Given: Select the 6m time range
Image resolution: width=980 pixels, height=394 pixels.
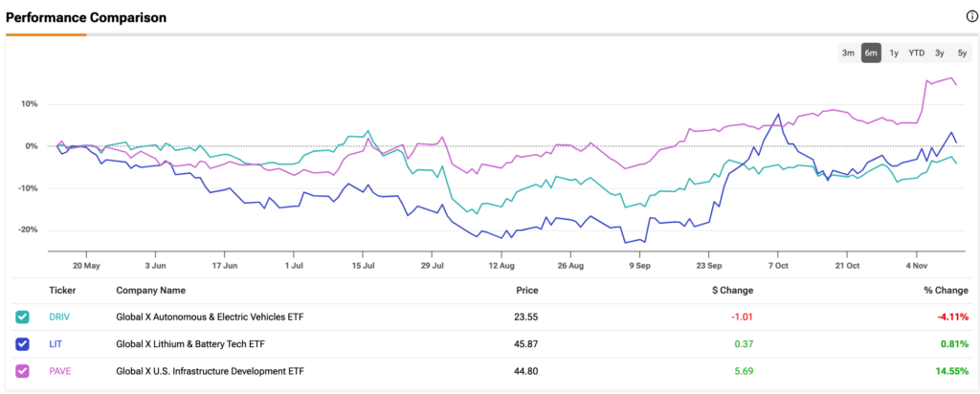Looking at the screenshot, I should [x=871, y=53].
